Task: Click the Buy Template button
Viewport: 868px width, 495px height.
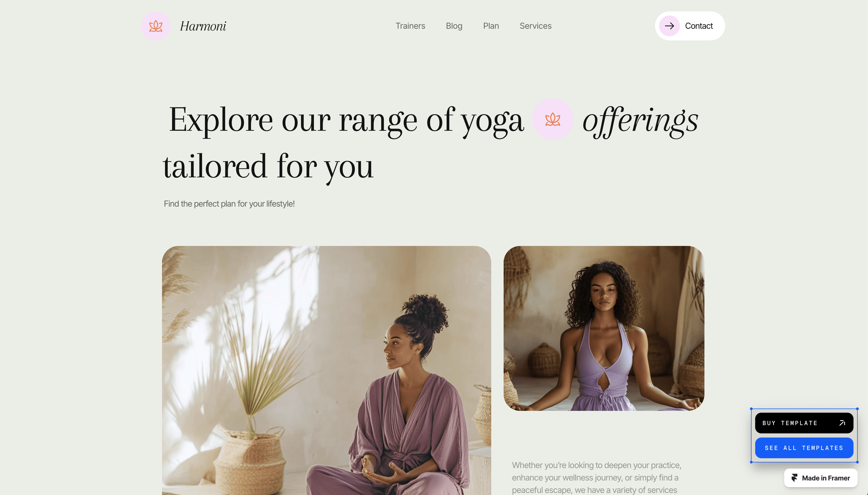Action: [x=804, y=423]
